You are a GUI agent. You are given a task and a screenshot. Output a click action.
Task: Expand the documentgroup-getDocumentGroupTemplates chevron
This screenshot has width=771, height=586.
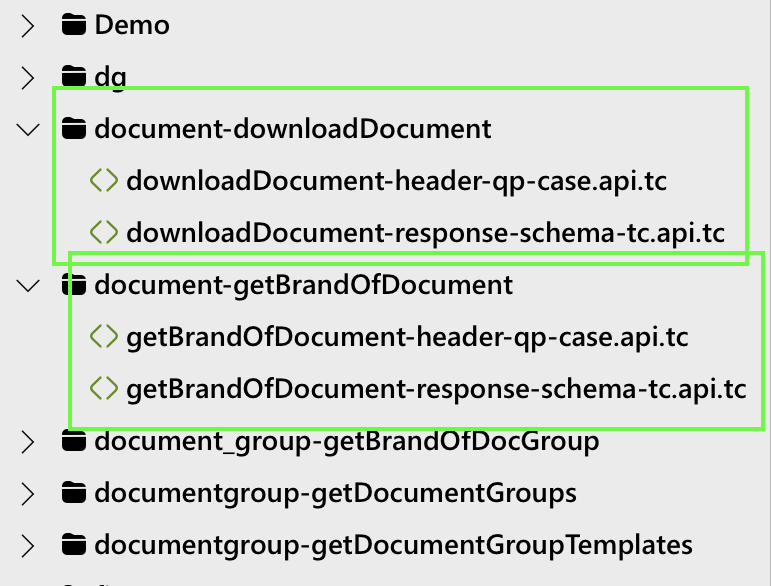(27, 545)
